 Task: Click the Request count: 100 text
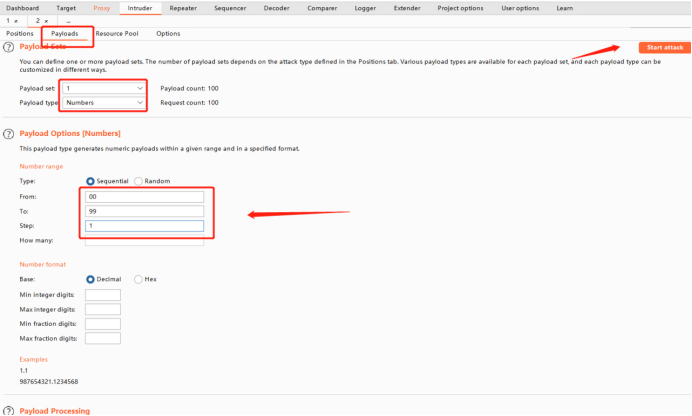click(189, 103)
